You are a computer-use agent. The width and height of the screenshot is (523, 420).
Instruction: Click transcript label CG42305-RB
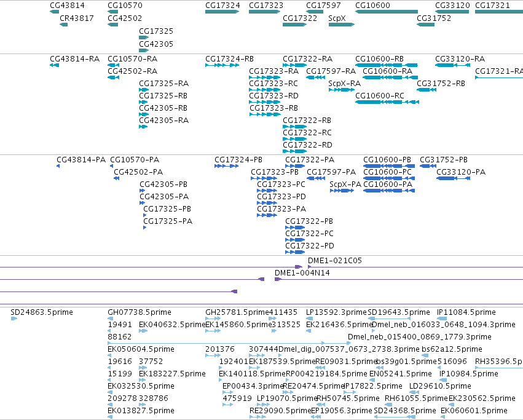tap(163, 108)
